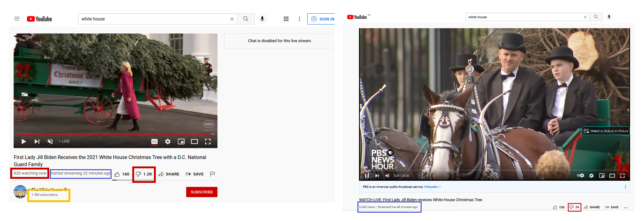Screen dimensions: 644x221
Task: Enable theater mode on the live stream
Action: pos(194,142)
